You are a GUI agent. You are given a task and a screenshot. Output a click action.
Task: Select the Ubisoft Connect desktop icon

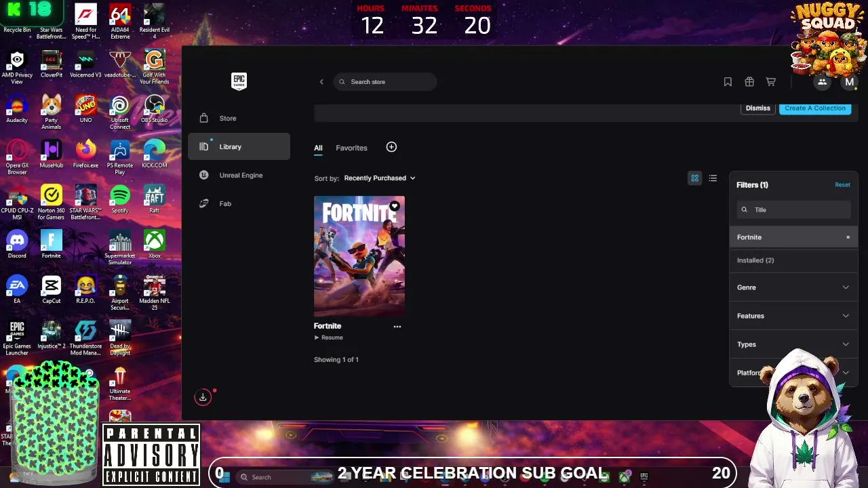[120, 112]
